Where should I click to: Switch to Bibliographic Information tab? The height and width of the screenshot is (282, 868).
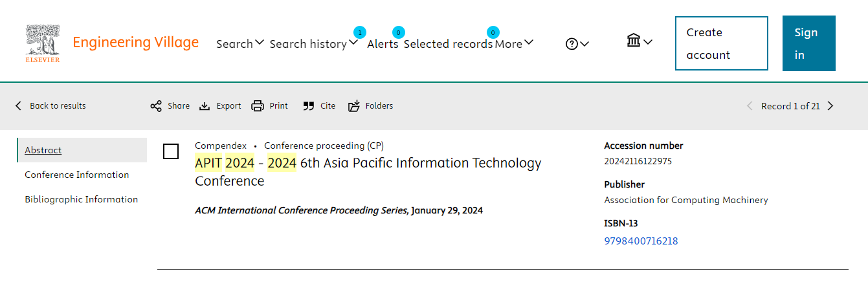(x=81, y=199)
